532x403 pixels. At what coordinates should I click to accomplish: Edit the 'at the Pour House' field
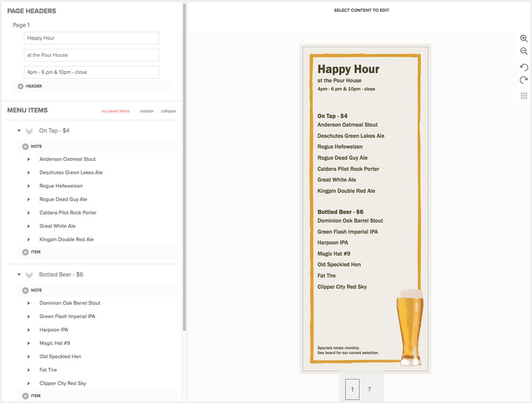coord(92,55)
